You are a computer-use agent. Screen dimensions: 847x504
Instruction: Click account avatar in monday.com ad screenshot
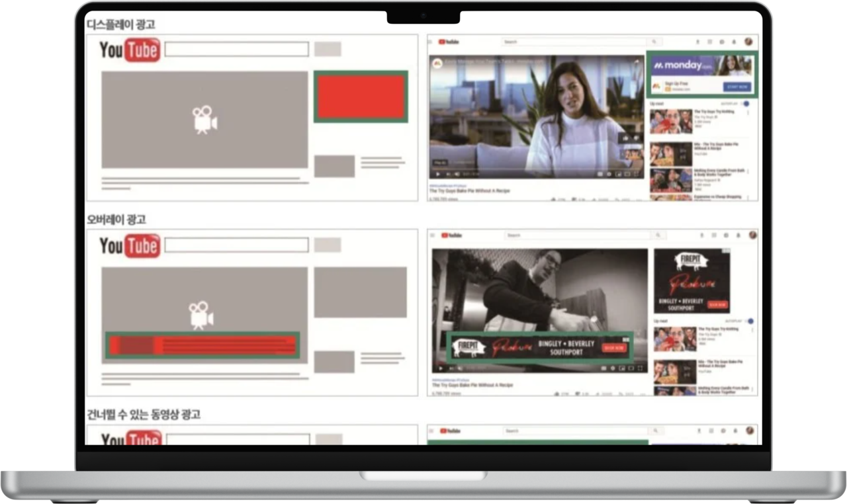(x=748, y=42)
